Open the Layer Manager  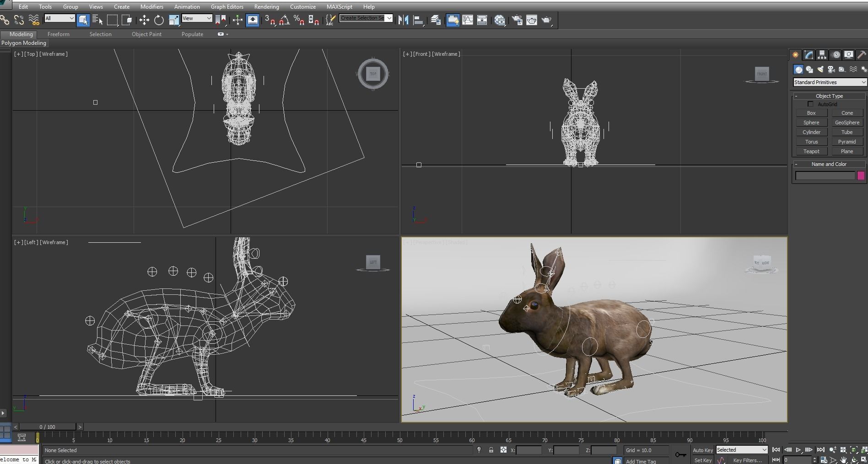436,20
